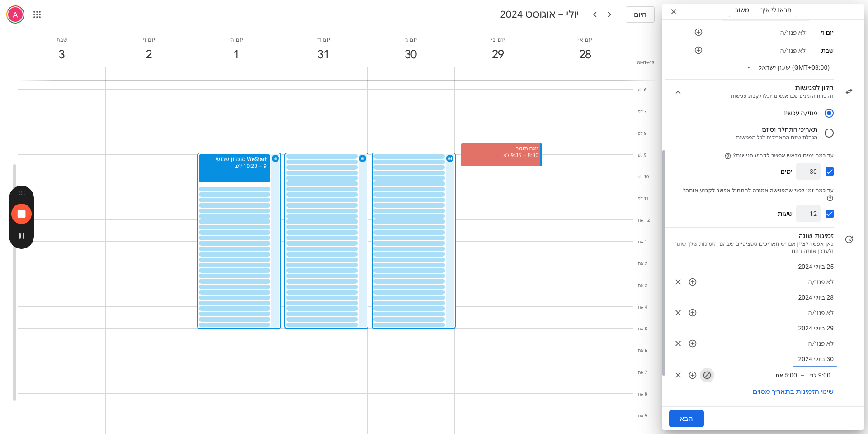Add time range for 29 ביולי 2024
The width and height of the screenshot is (868, 434).
(693, 343)
